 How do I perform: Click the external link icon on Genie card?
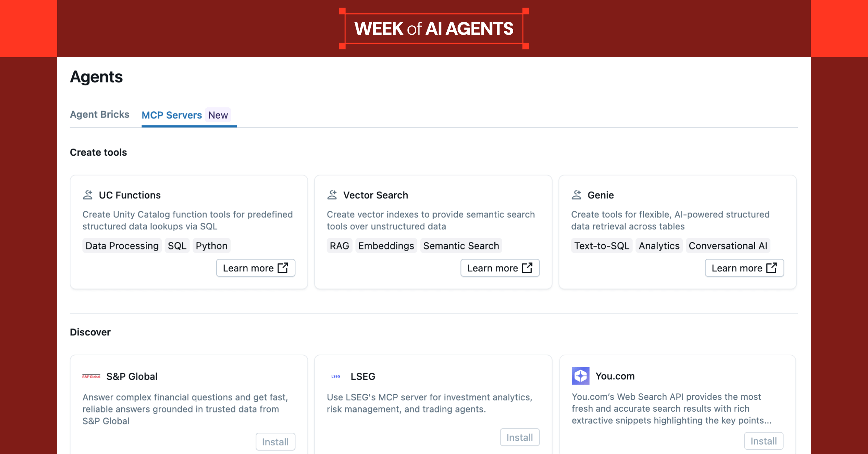(x=772, y=268)
